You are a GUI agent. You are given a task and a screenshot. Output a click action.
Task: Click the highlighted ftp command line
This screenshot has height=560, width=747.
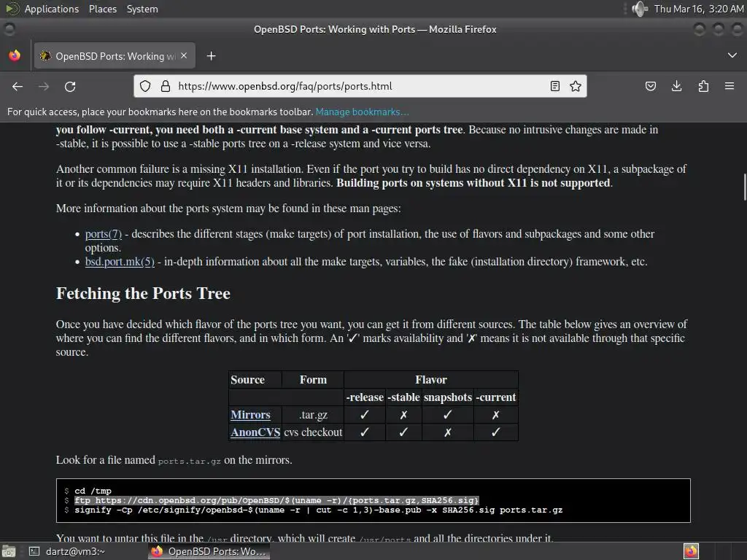tap(276, 500)
